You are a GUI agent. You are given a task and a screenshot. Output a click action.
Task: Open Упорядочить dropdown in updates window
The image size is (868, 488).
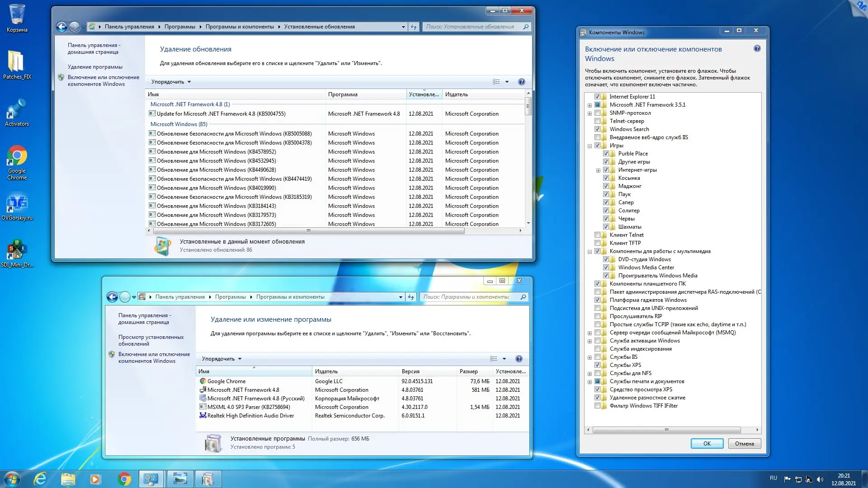171,82
